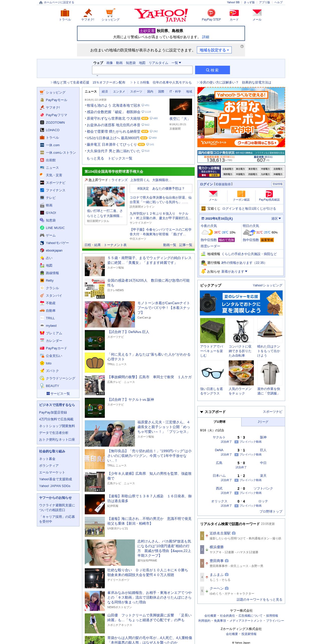Open 天気・災害 in the sidebar
The height and width of the screenshot is (644, 322).
54,175
